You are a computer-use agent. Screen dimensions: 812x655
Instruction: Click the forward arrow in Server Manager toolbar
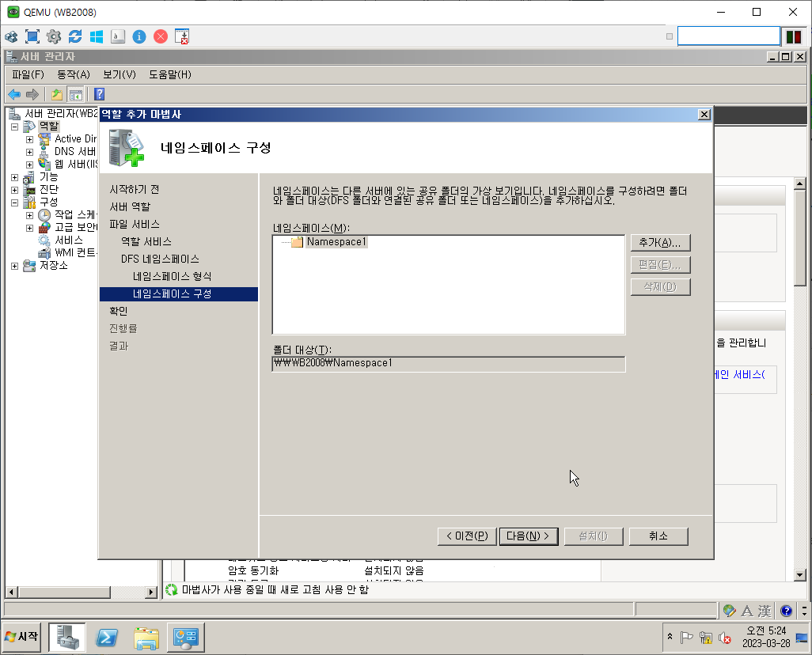coord(32,94)
